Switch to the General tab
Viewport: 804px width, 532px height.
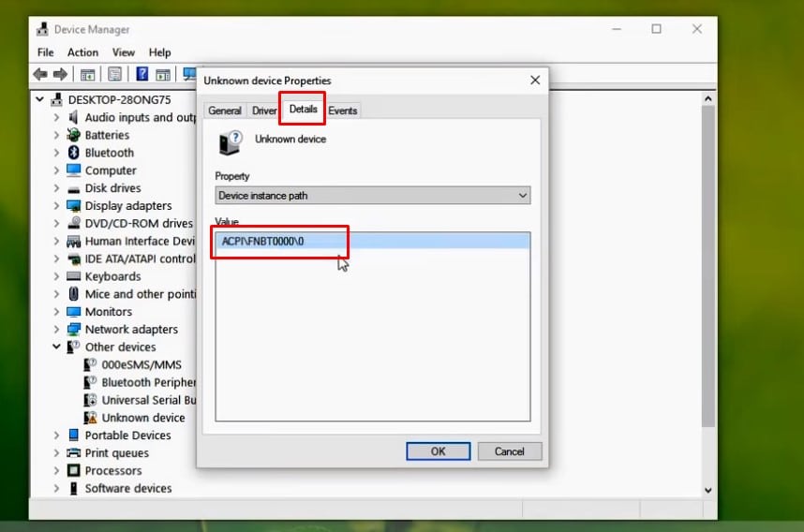225,111
